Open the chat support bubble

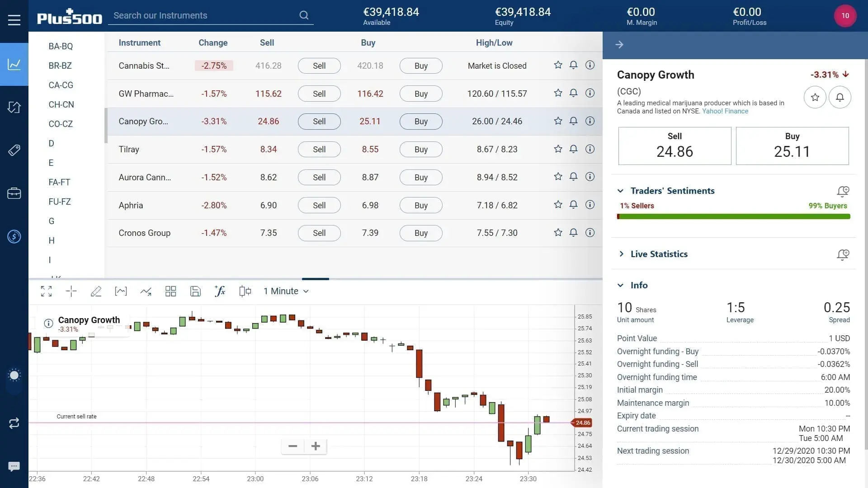click(x=14, y=466)
